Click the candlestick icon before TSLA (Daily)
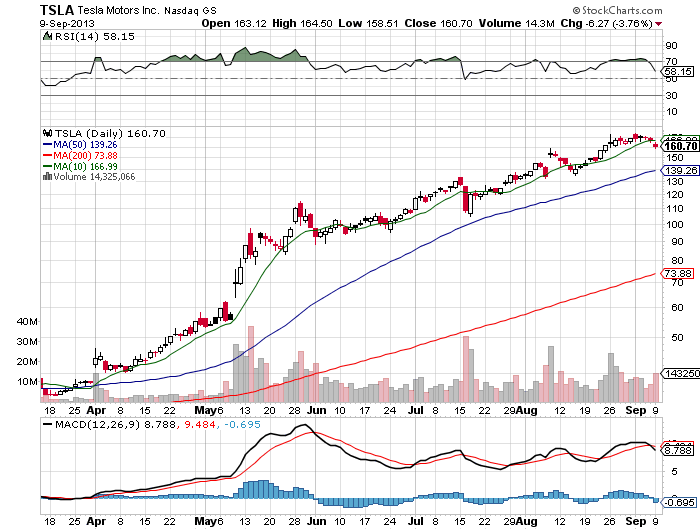 point(47,133)
